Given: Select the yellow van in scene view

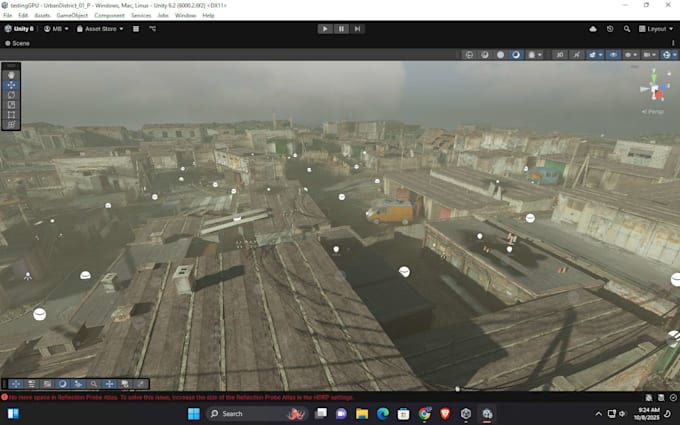Looking at the screenshot, I should (x=392, y=212).
